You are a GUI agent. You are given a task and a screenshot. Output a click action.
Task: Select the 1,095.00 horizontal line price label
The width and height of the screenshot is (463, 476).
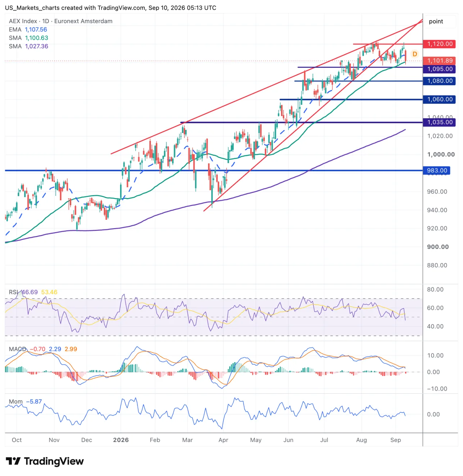pyautogui.click(x=439, y=69)
